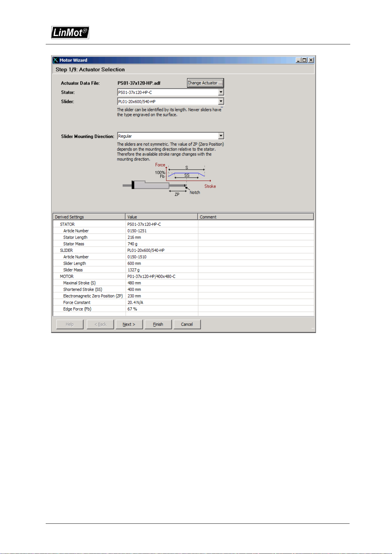
Task: Select the Shortened Stroke (SS) row
Action: click(x=184, y=289)
